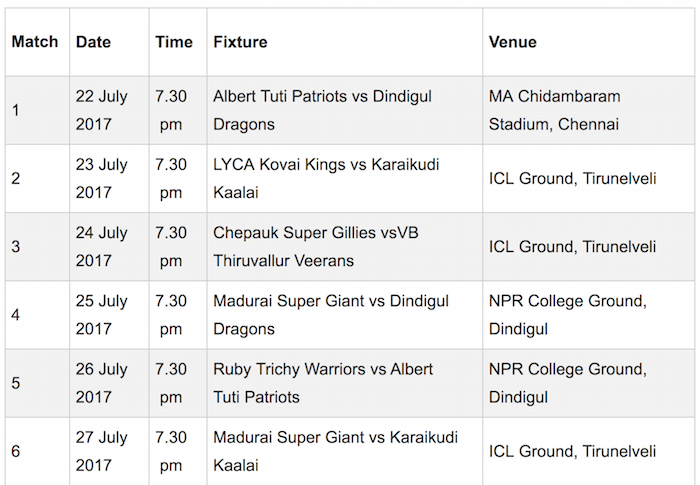Select the Ruby Trichy Warriors fixture cell
Viewport: 700px width, 485px height.
click(323, 382)
